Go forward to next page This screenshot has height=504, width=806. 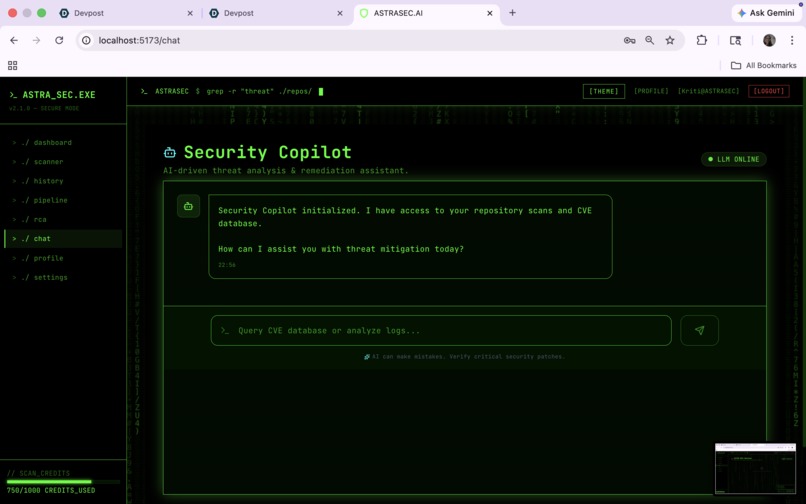(36, 40)
